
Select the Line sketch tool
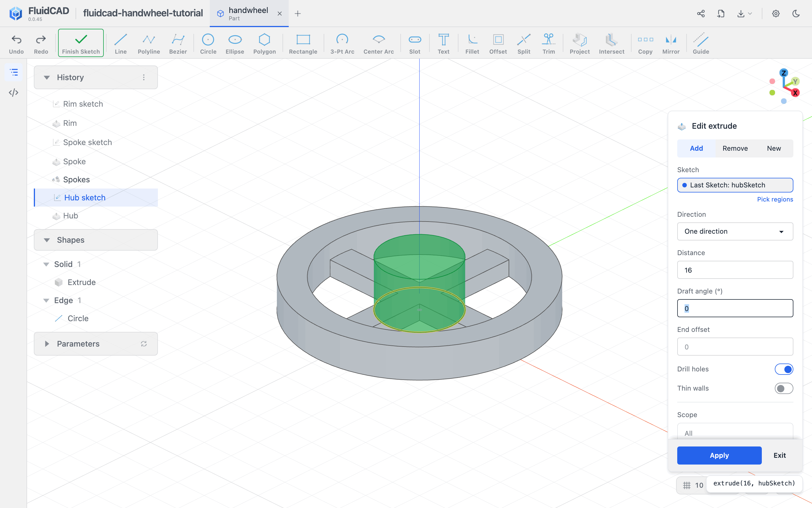(x=120, y=43)
